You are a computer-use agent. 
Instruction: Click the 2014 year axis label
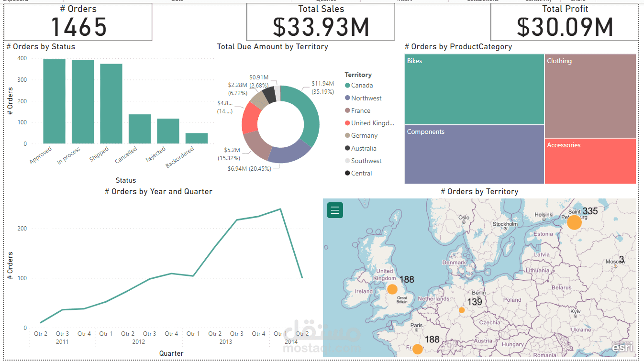point(291,341)
